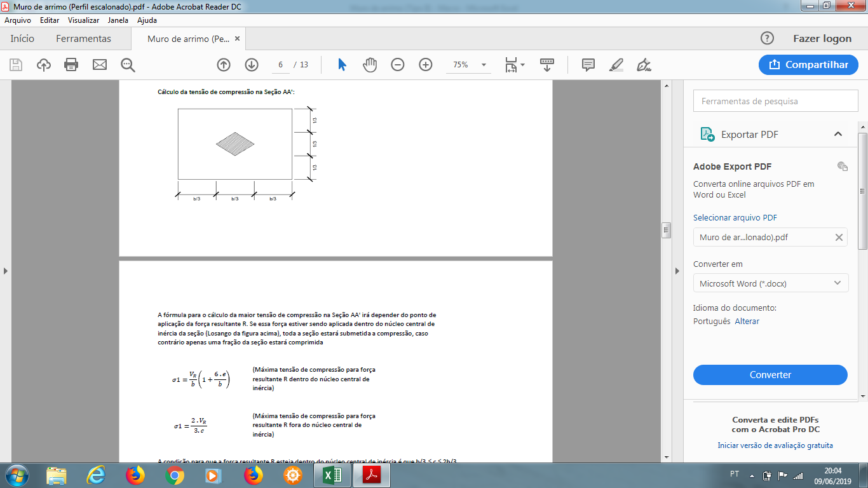Open the Visualizar menu
Image resolution: width=868 pixels, height=488 pixels.
(83, 20)
